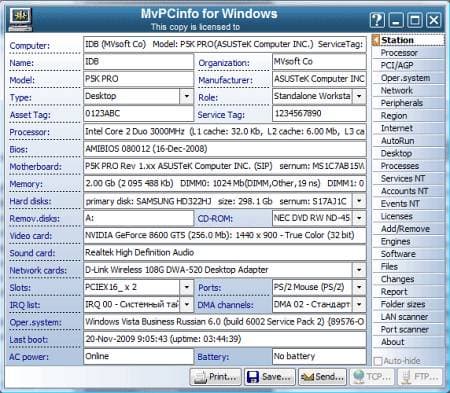Click the Service Tag field 1234567890
This screenshot has width=450, height=393.
319,114
